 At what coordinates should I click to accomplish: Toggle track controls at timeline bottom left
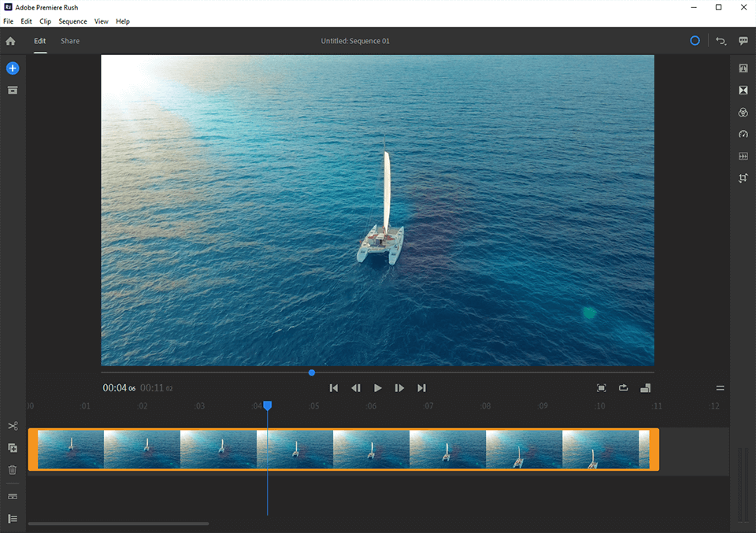point(13,519)
